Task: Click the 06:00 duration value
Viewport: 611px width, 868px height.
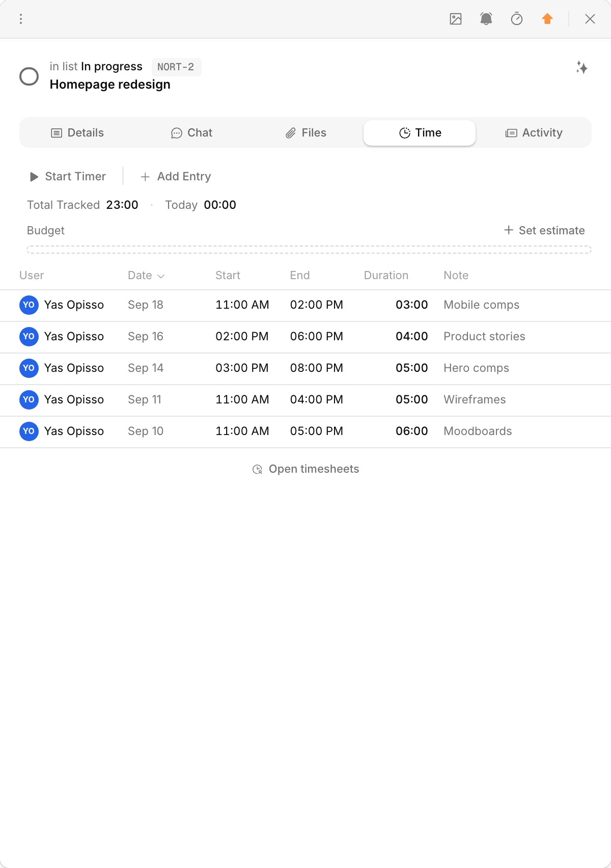Action: 411,431
